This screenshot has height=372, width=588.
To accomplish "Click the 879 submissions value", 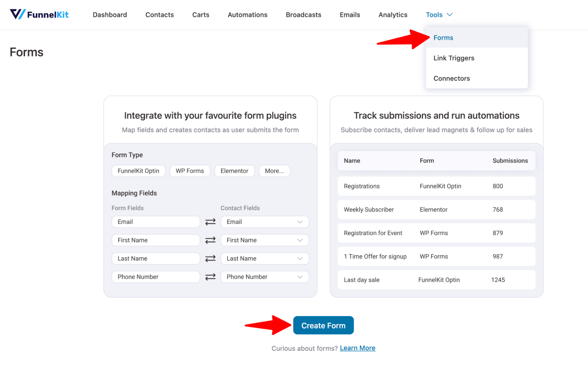I will [x=498, y=233].
